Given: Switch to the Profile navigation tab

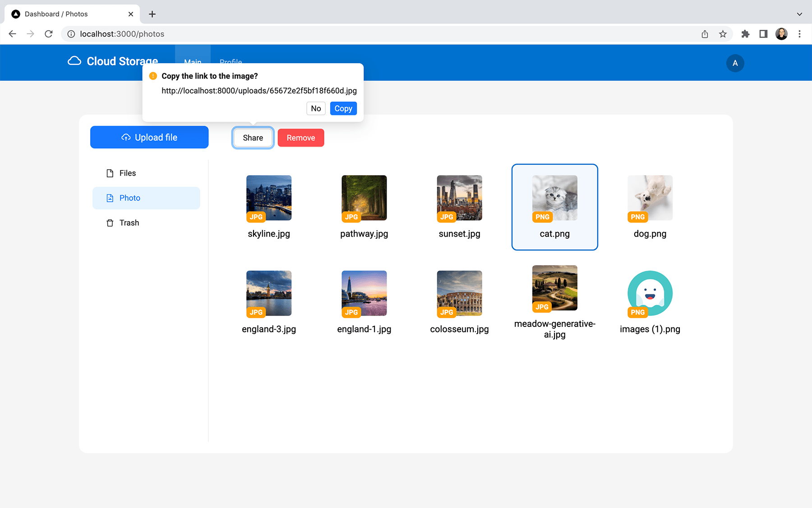Looking at the screenshot, I should [231, 62].
